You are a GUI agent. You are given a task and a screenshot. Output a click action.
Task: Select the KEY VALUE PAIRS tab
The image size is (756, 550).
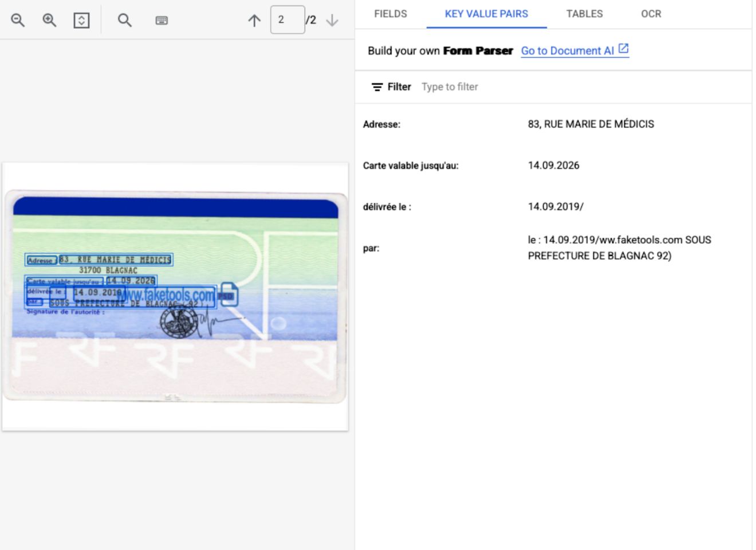click(x=486, y=14)
